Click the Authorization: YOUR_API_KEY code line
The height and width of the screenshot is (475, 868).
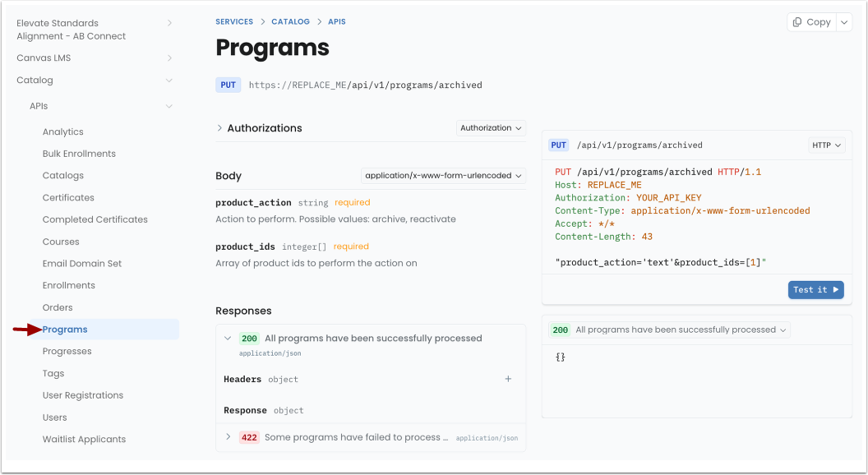(x=628, y=197)
